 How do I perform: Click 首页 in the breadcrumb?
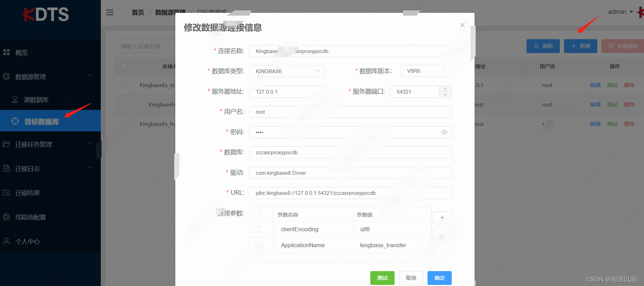point(138,12)
